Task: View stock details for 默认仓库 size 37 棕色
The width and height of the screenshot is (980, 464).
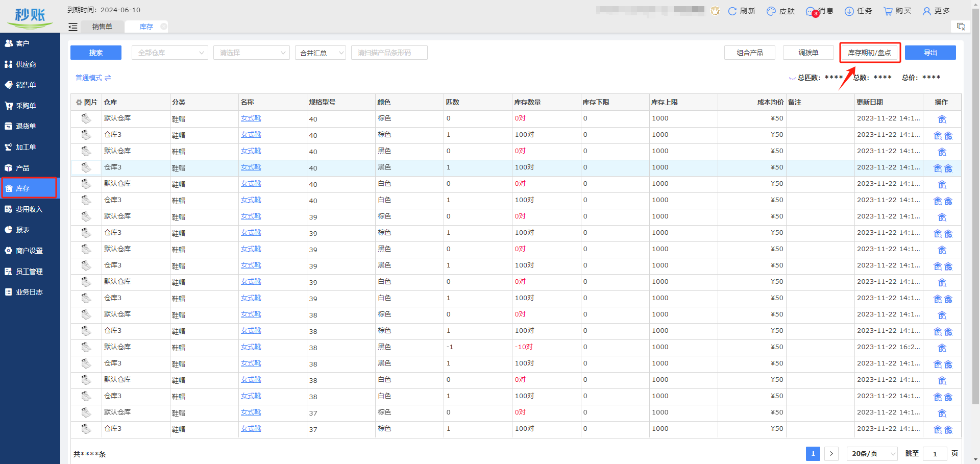Action: [x=942, y=413]
